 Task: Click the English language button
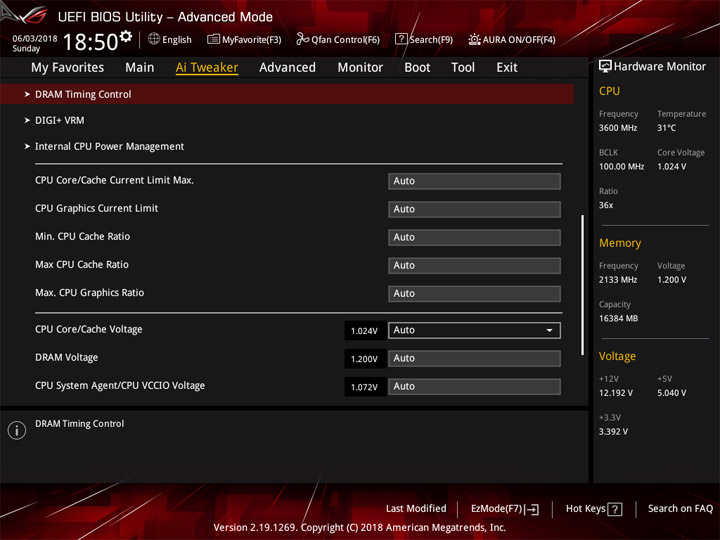[x=170, y=39]
